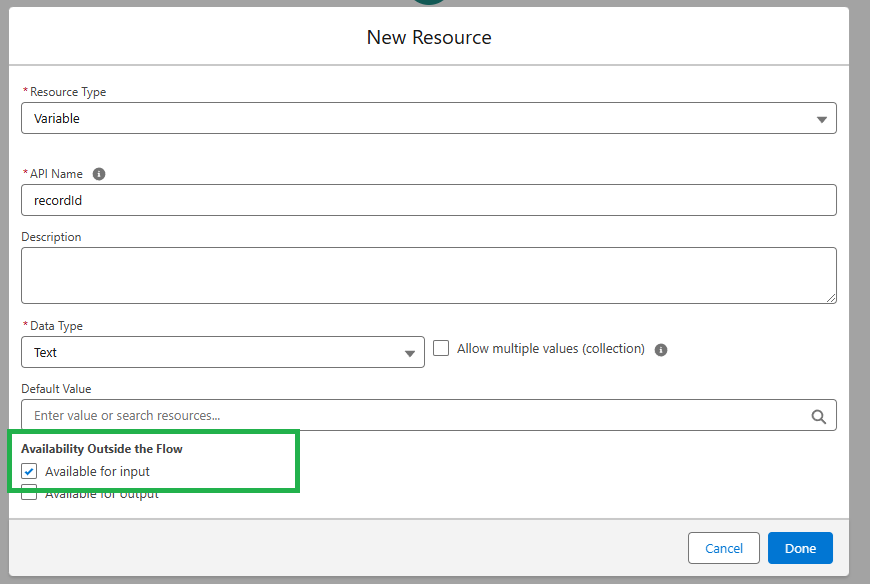This screenshot has height=584, width=870.
Task: Click the Description box resize handle
Action: [x=831, y=298]
